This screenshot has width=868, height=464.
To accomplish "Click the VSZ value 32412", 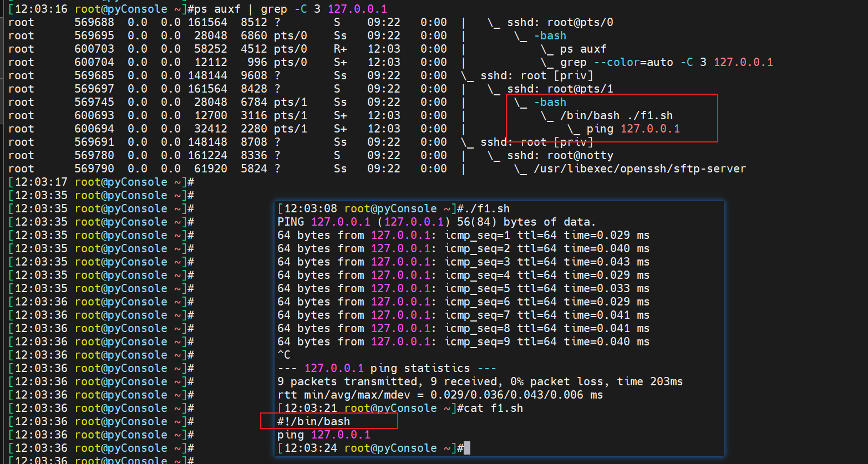I will click(x=211, y=129).
